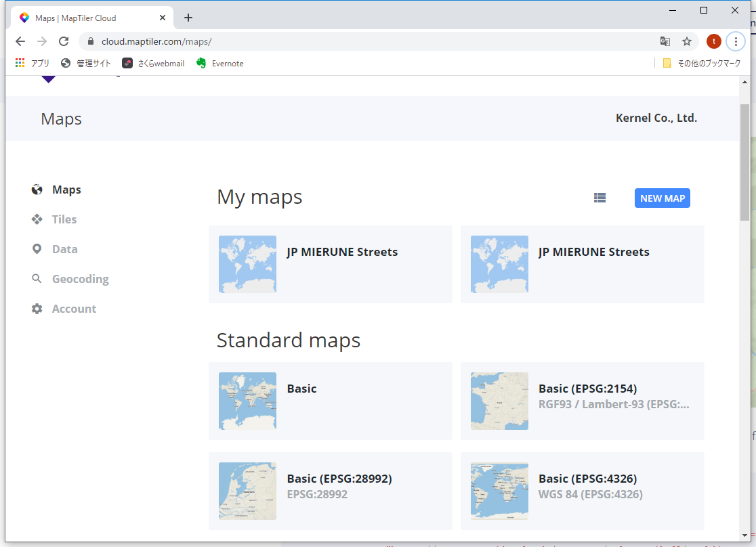
Task: Click the translate page icon in address bar
Action: click(665, 41)
